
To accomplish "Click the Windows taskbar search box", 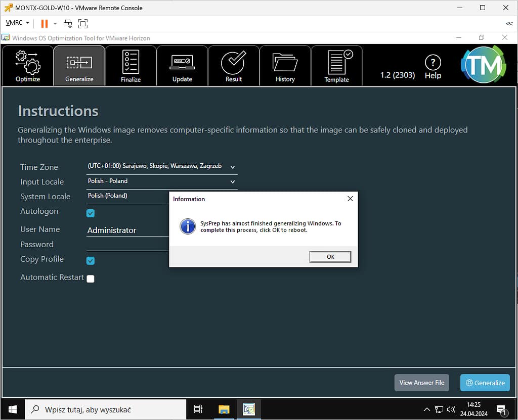I will [105, 409].
